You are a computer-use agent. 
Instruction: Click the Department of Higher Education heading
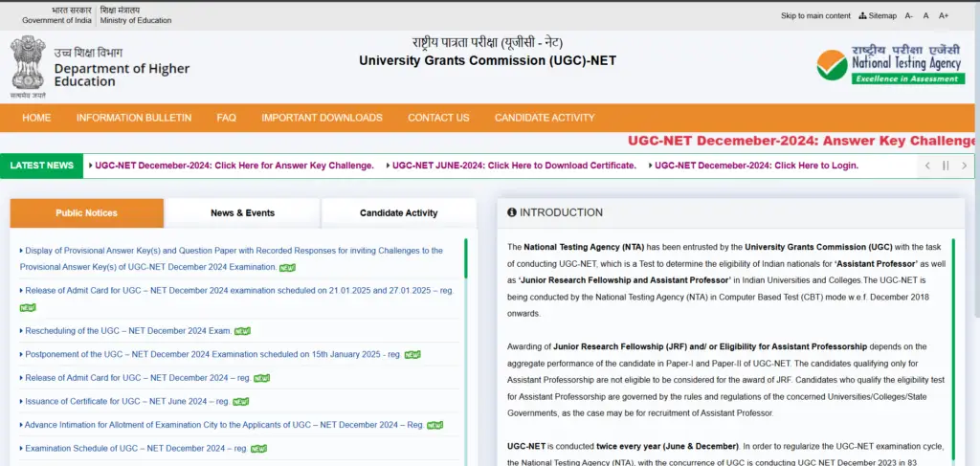122,75
